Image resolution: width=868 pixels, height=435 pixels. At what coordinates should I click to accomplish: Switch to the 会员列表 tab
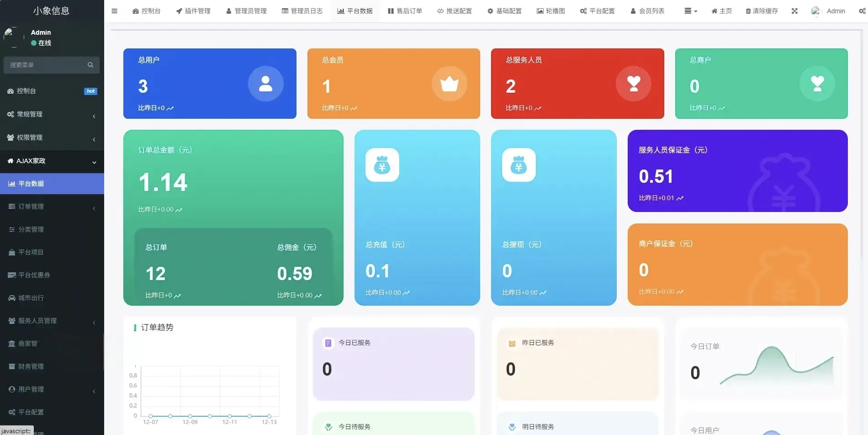(x=647, y=11)
